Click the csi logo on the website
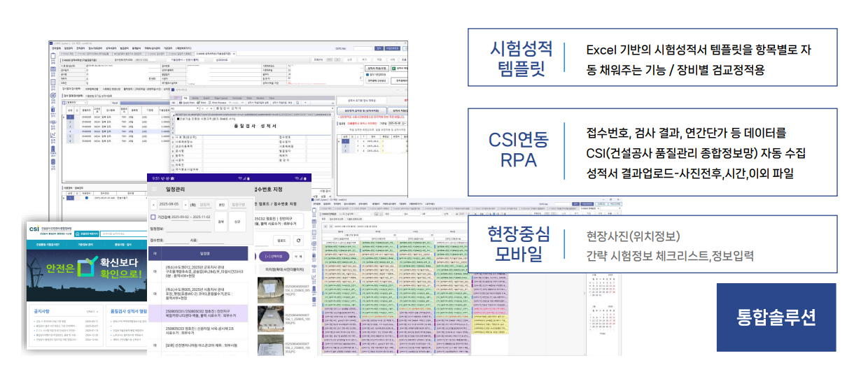 [x=34, y=229]
